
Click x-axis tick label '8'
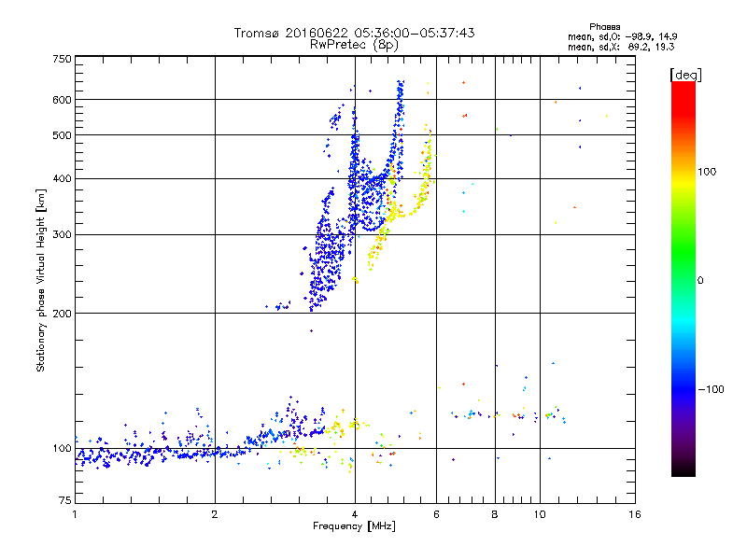click(495, 514)
